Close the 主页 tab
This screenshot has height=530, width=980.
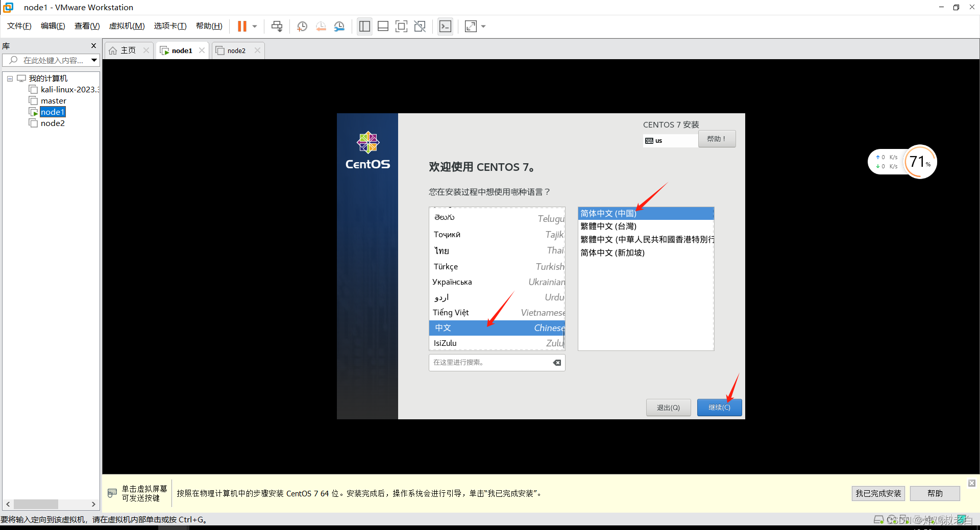[146, 51]
